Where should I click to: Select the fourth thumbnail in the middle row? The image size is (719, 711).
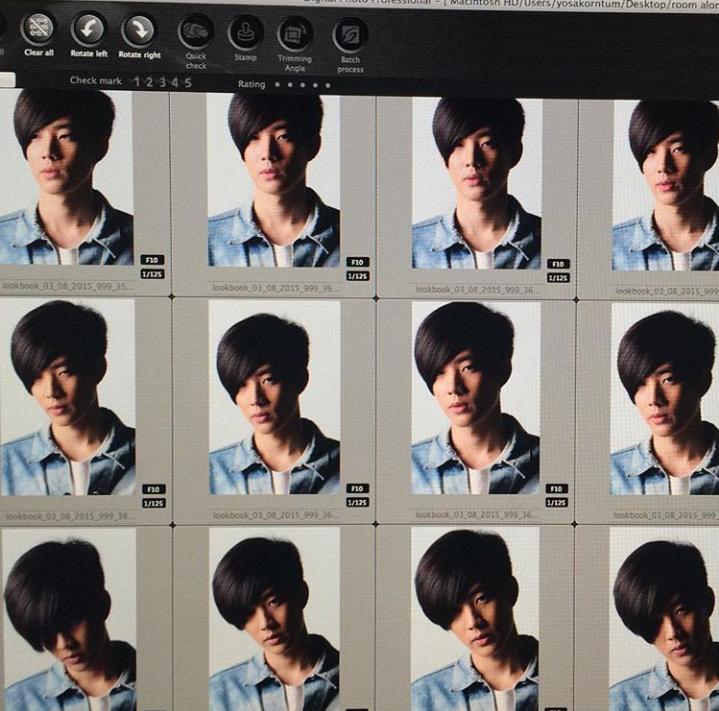pos(665,399)
